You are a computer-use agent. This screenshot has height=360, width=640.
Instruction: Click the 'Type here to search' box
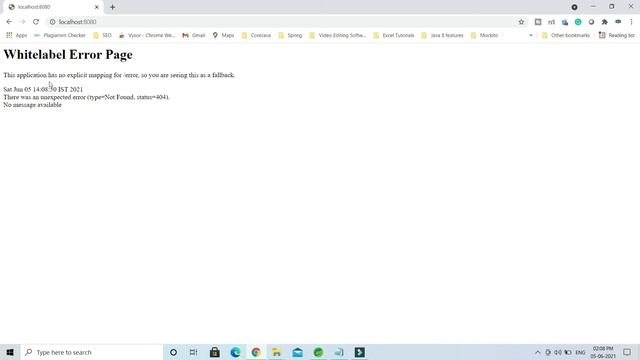[x=91, y=352]
